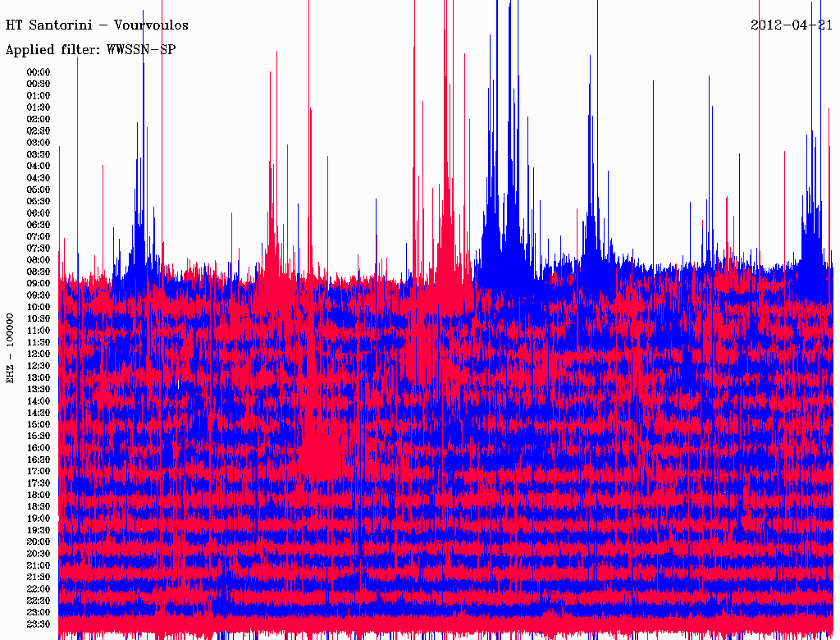
Task: Select the 22:30 time label
Action: click(x=39, y=601)
